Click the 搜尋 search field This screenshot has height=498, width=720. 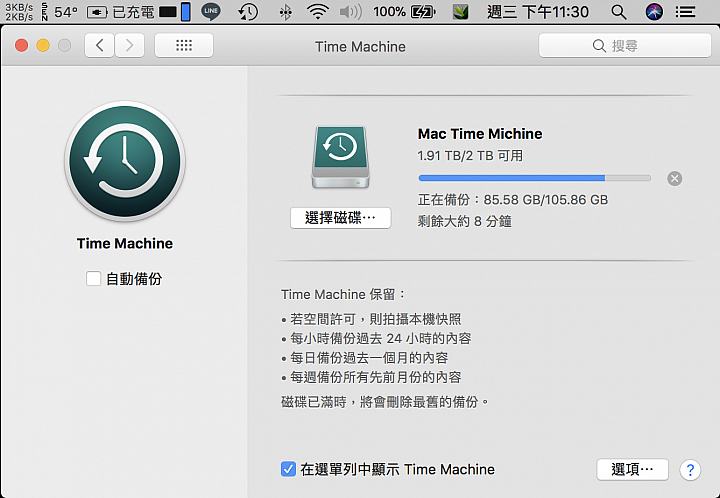point(624,45)
